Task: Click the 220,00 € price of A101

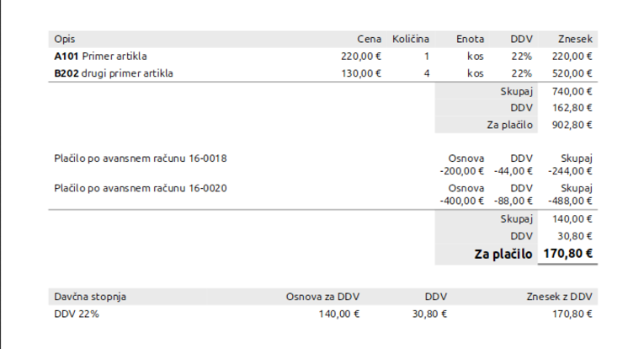Action: [361, 56]
